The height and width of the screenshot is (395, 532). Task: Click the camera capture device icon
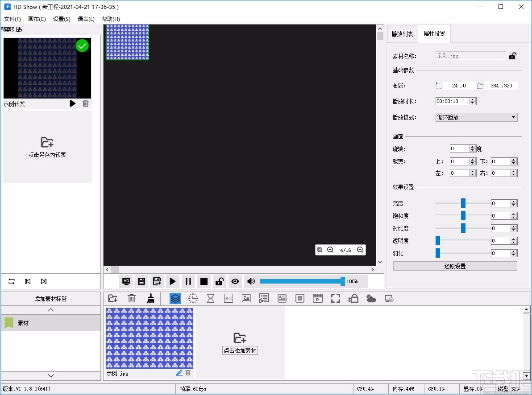353,298
